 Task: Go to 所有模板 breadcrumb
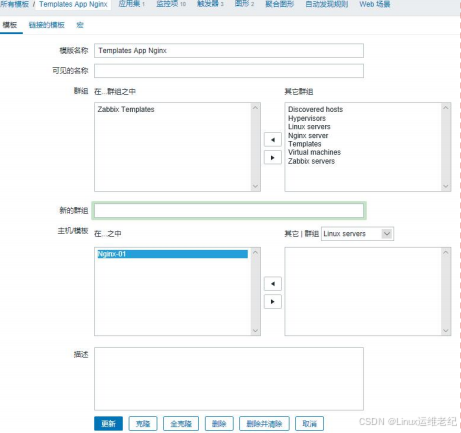coord(14,4)
